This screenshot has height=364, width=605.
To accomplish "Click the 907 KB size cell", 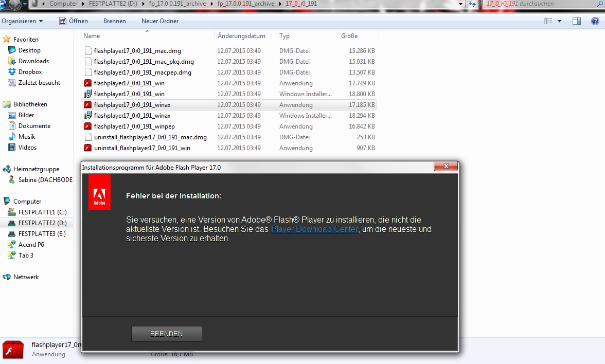I will (365, 148).
